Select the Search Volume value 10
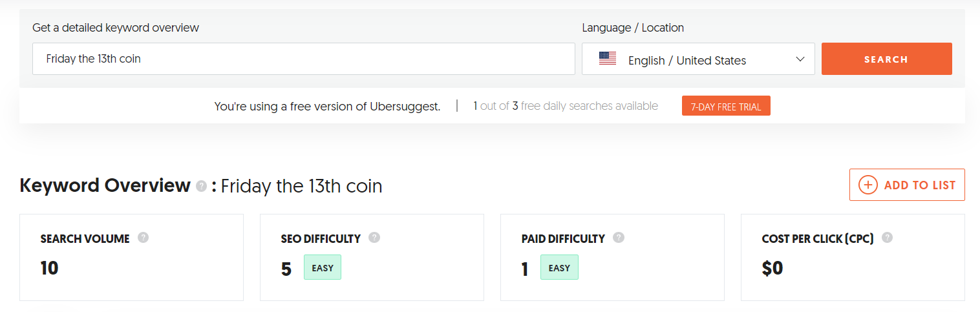The height and width of the screenshot is (312, 980). click(x=49, y=268)
